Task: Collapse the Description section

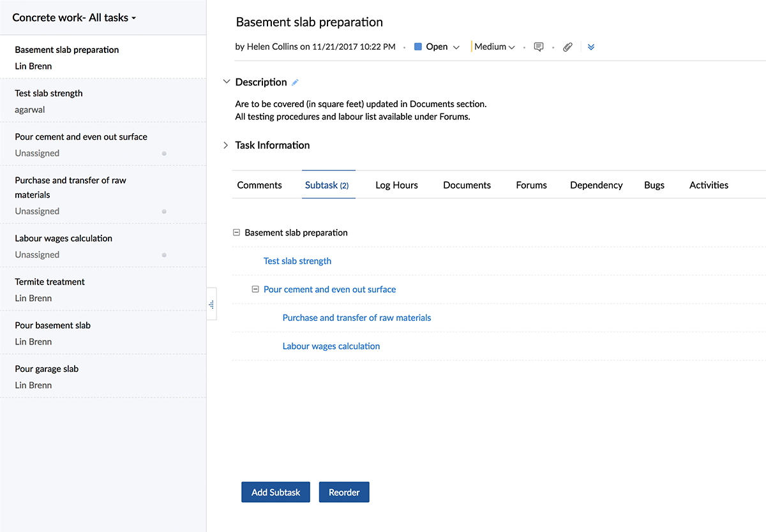Action: click(x=226, y=82)
